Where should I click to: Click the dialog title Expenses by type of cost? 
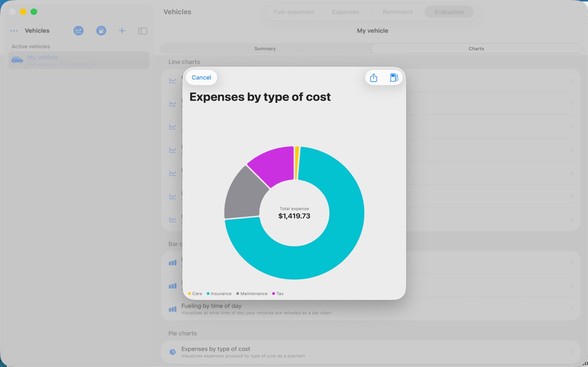point(260,97)
